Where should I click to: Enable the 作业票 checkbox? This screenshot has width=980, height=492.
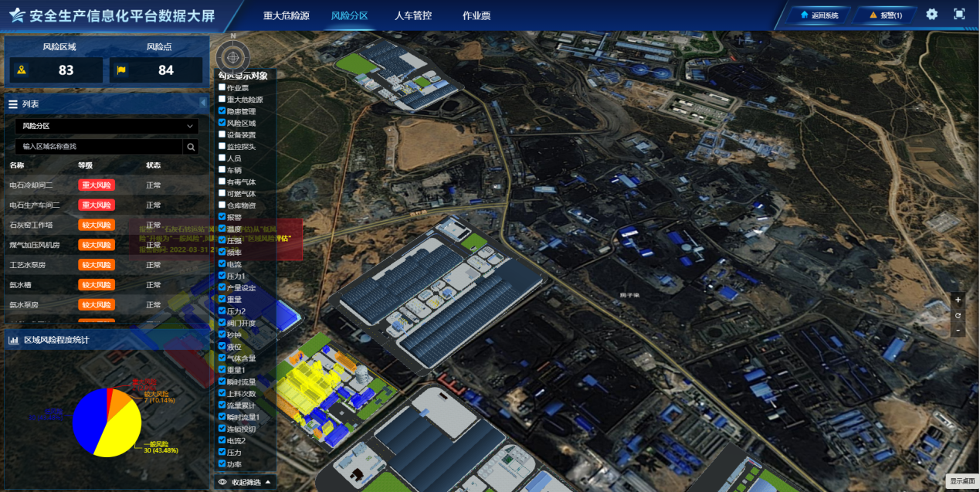pos(222,87)
